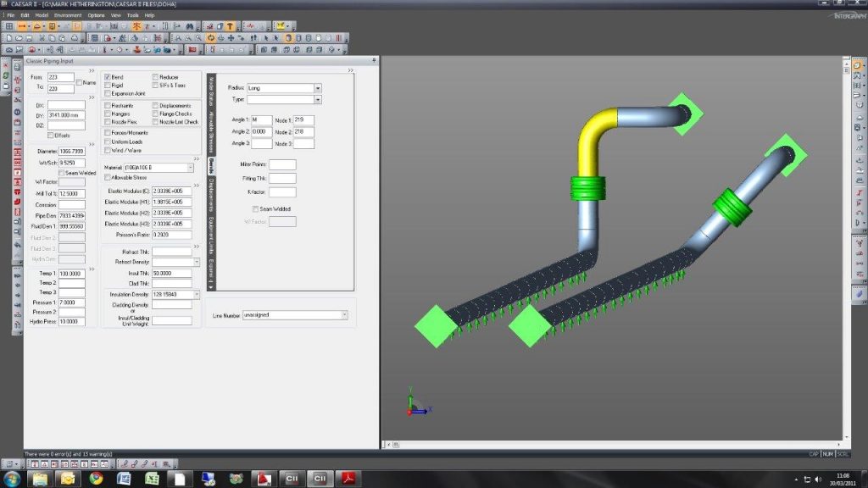Click the DY field showing 3141.000 mm
This screenshot has height=488, width=868.
coord(66,115)
